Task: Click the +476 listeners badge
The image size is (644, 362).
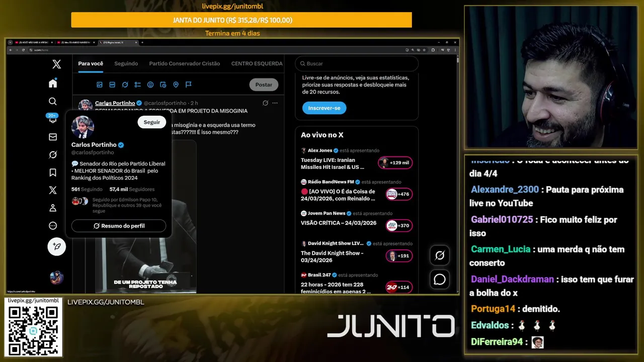Action: [399, 194]
